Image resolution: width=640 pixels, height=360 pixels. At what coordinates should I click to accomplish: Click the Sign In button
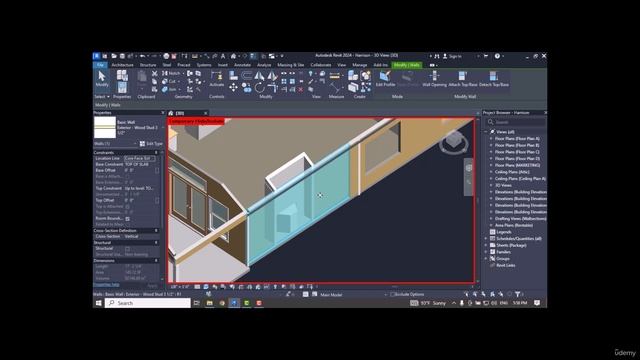click(452, 56)
